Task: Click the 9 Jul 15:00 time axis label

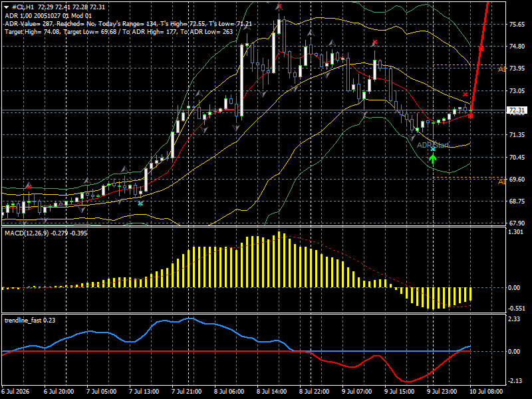Action: (400, 392)
